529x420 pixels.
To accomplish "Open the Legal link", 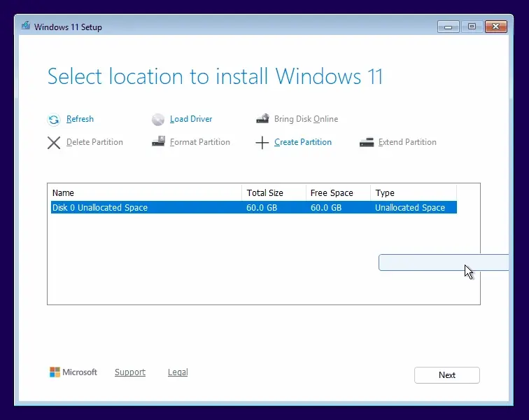I will click(178, 372).
